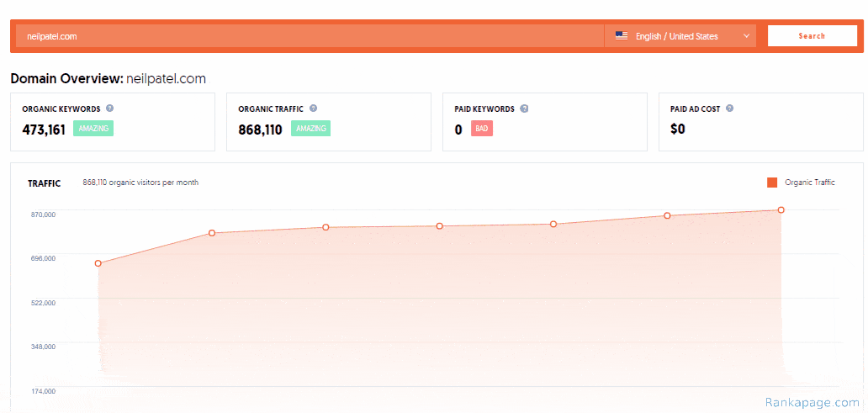The image size is (868, 413).
Task: Click the Organic Traffic legend label
Action: [x=810, y=183]
